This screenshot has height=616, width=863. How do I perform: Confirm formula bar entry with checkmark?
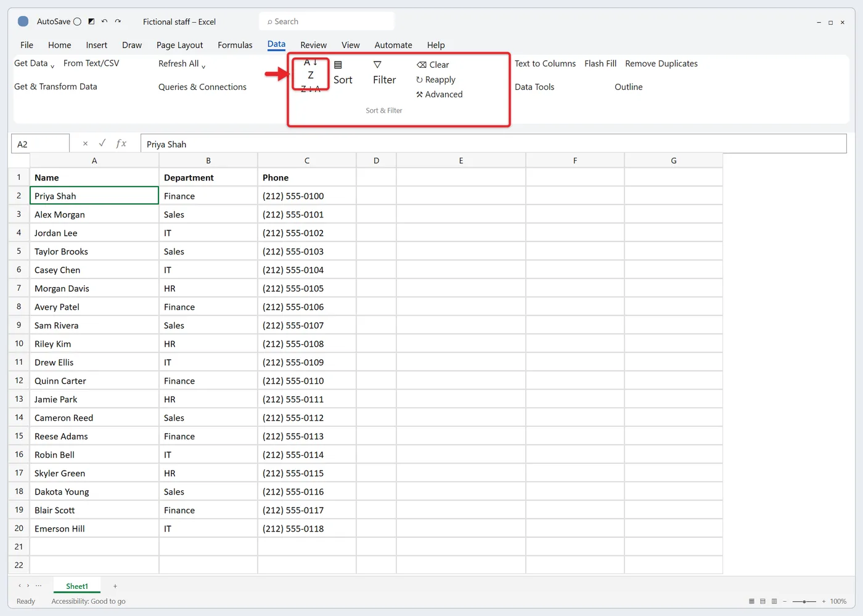pyautogui.click(x=102, y=144)
